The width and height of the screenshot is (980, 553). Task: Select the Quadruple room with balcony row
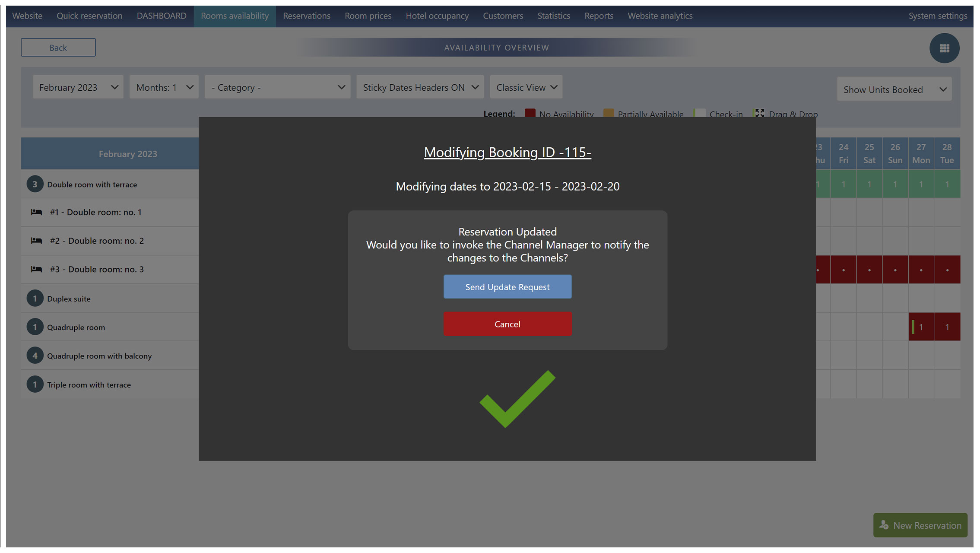(x=110, y=356)
